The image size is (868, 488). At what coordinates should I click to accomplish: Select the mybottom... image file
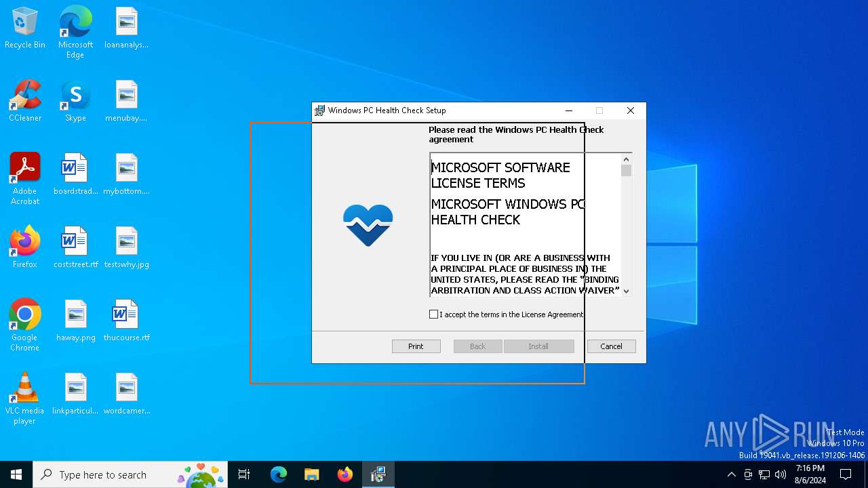(x=126, y=175)
